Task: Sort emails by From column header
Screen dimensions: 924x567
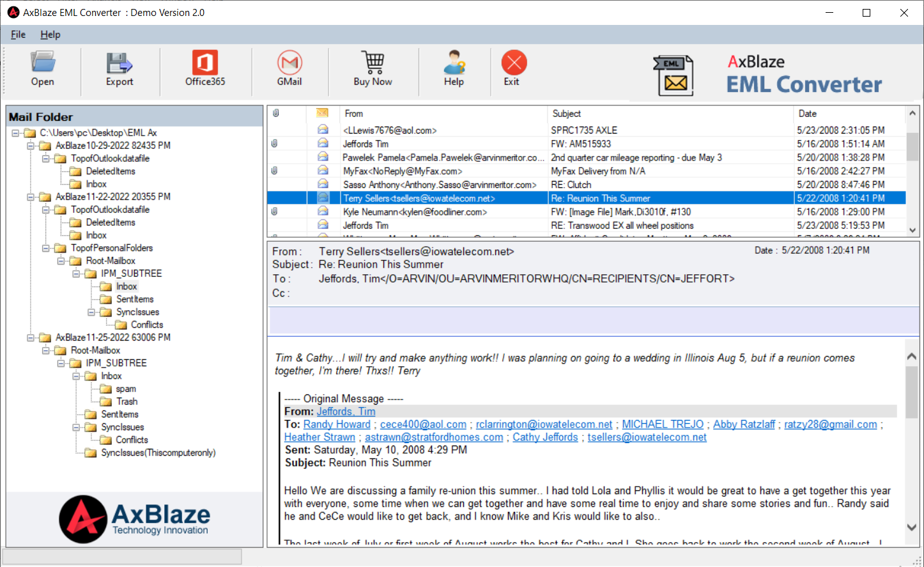Action: (x=443, y=113)
